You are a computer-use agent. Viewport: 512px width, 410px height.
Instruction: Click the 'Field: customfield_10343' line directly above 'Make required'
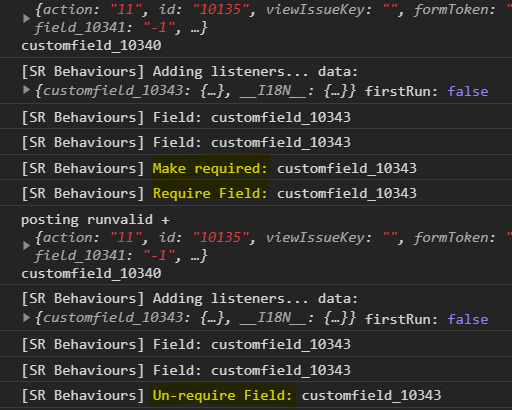click(x=186, y=143)
